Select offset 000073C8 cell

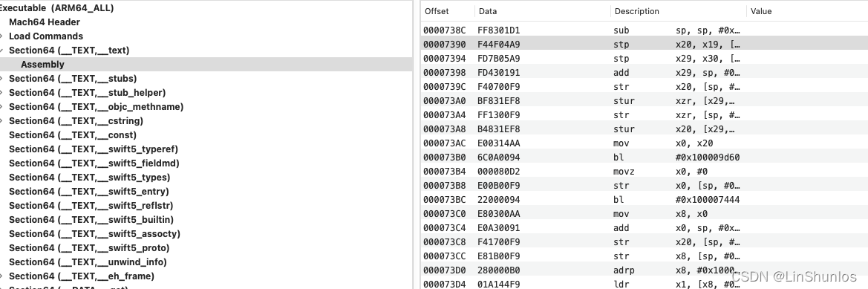click(445, 241)
